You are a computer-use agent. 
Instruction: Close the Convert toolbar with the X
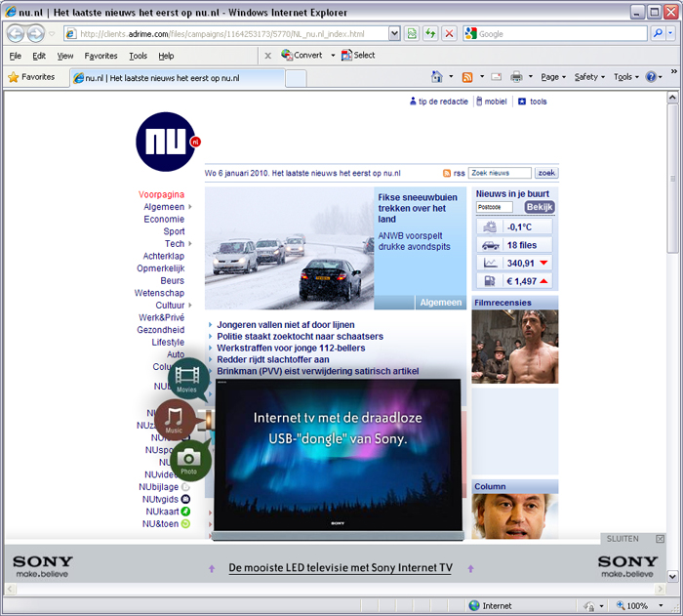[x=268, y=56]
